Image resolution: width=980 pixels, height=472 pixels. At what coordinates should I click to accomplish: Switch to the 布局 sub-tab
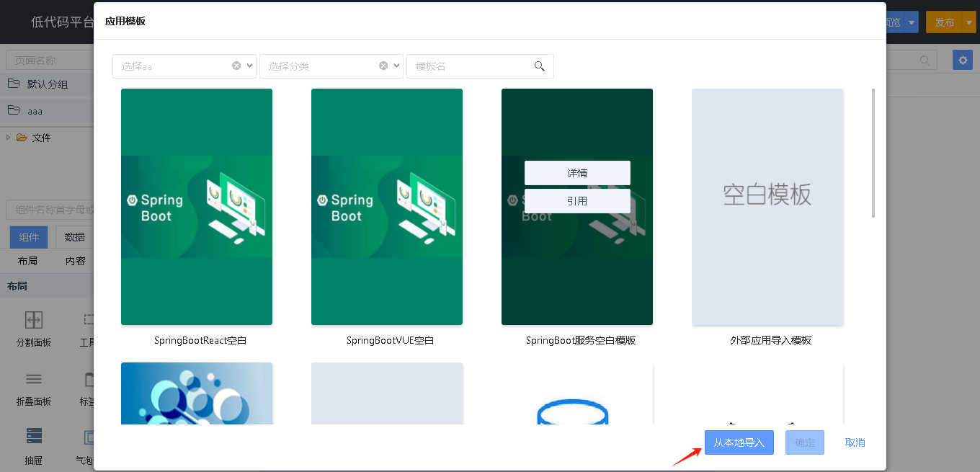(x=27, y=261)
